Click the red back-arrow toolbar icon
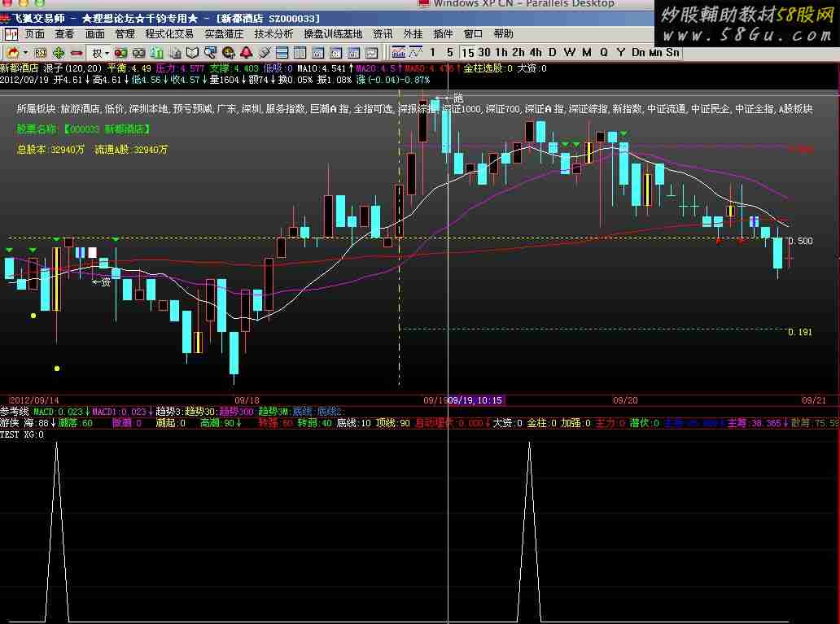The width and height of the screenshot is (840, 624). click(x=12, y=53)
